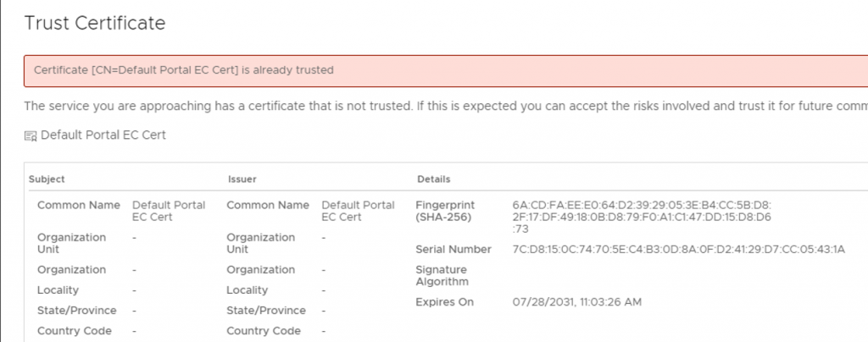Click the Details column header

[433, 179]
